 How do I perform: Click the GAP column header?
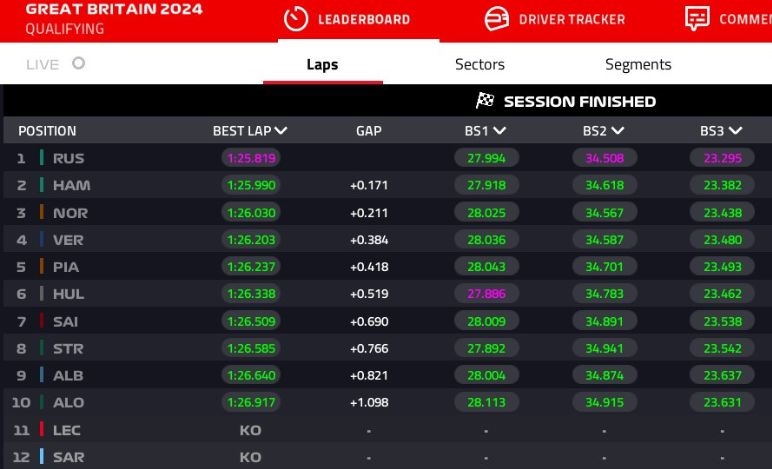tap(369, 131)
